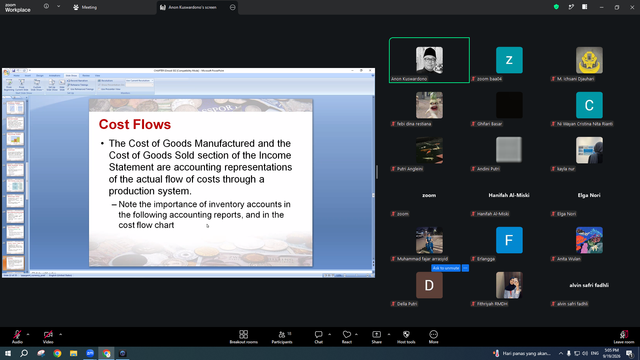Image resolution: width=640 pixels, height=360 pixels.
Task: Open PowerPoint Home ribbon tab
Action: click(x=17, y=76)
